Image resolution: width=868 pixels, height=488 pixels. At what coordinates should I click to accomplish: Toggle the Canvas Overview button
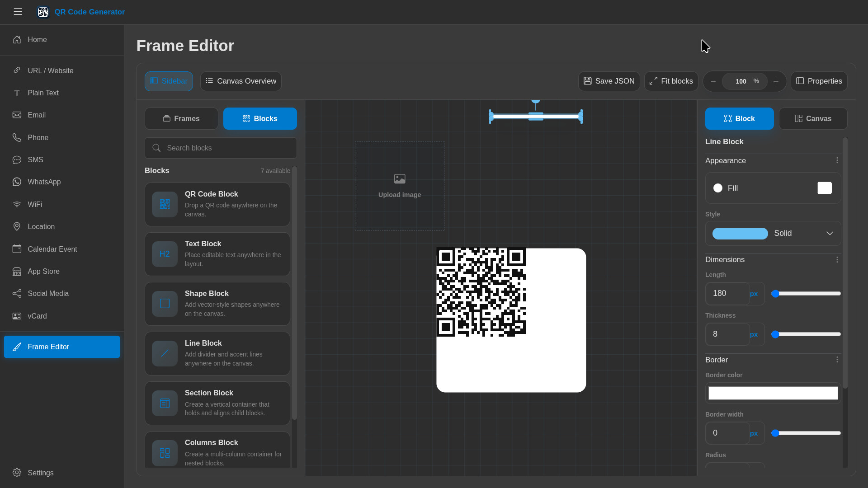click(241, 81)
